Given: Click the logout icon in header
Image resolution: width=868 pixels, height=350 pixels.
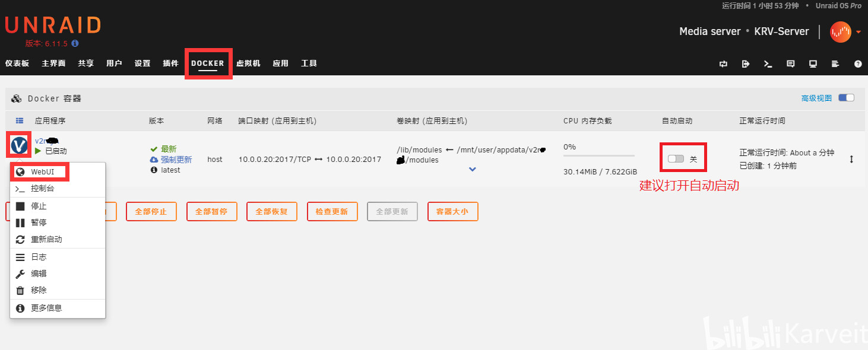Looking at the screenshot, I should click(x=746, y=63).
